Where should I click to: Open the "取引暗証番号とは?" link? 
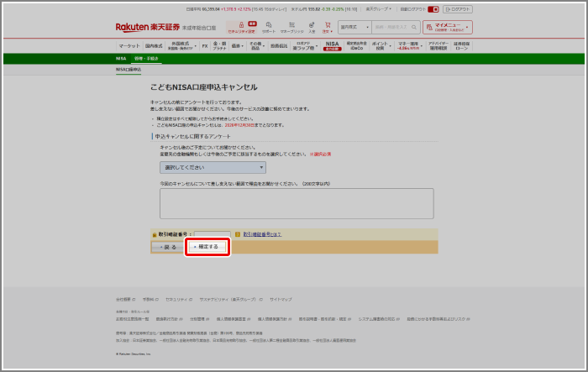[262, 234]
